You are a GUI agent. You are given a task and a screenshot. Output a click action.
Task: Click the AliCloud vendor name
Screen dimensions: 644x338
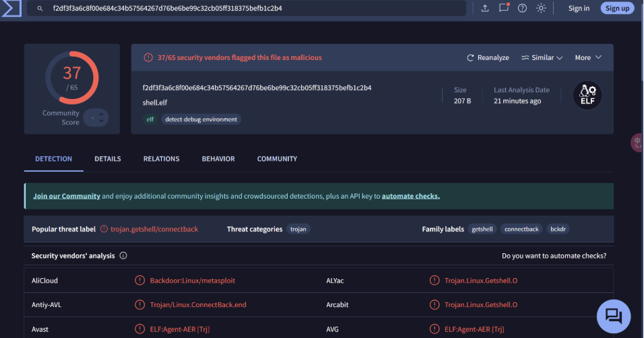[x=44, y=281]
